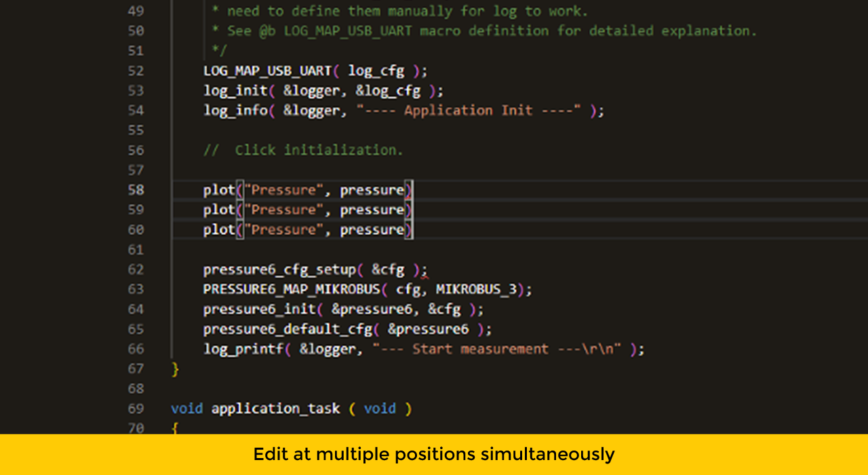Click the empty line's number 55

coord(136,130)
